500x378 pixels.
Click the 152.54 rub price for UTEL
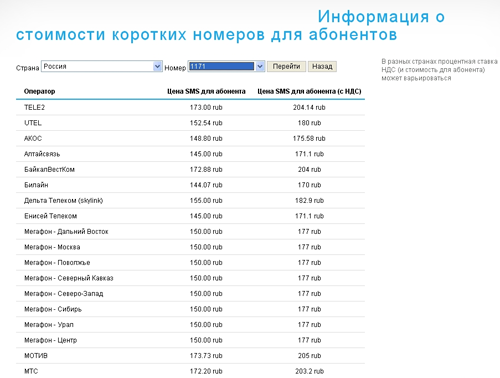[206, 123]
